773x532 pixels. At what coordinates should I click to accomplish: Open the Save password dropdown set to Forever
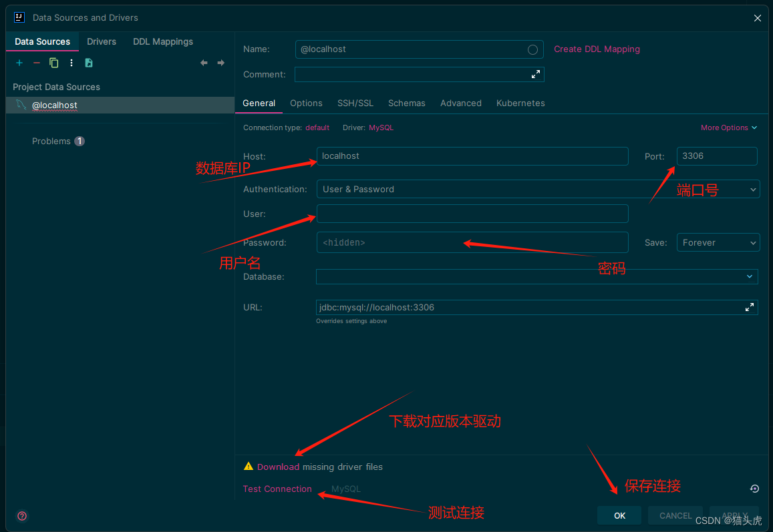click(x=718, y=242)
